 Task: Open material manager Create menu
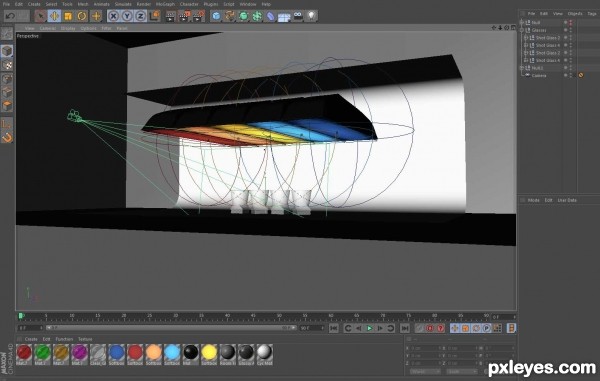click(31, 339)
